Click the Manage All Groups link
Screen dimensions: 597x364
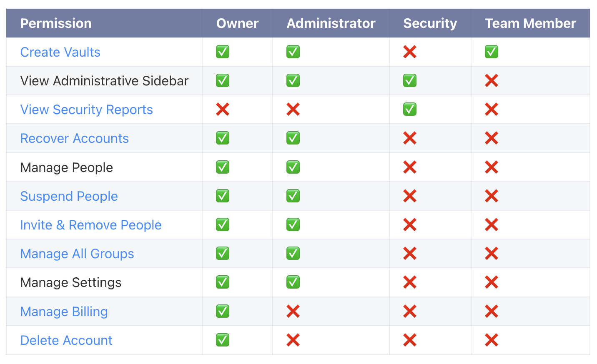77,254
